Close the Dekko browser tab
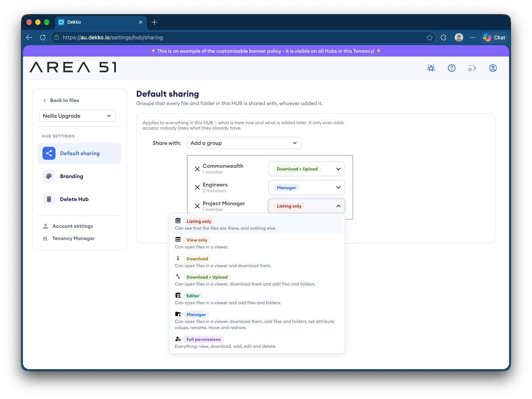Screen dimensions: 532x399 (141, 22)
